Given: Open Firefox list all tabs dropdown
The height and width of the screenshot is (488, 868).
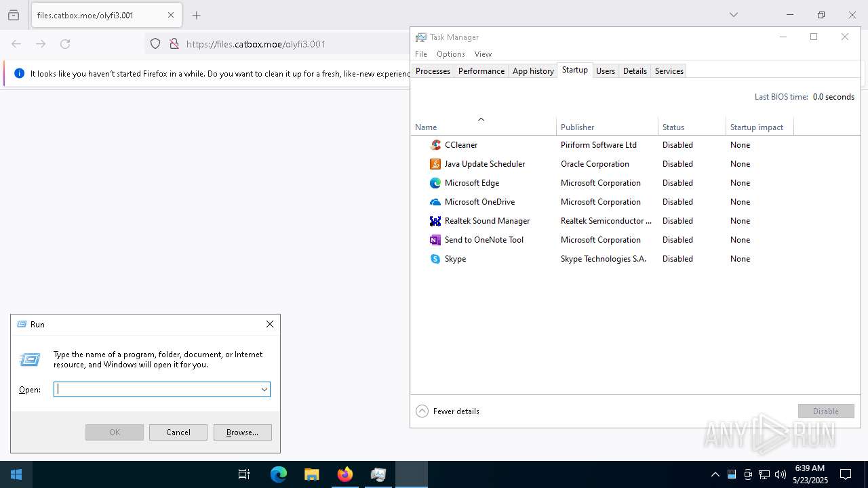Looking at the screenshot, I should coord(734,15).
